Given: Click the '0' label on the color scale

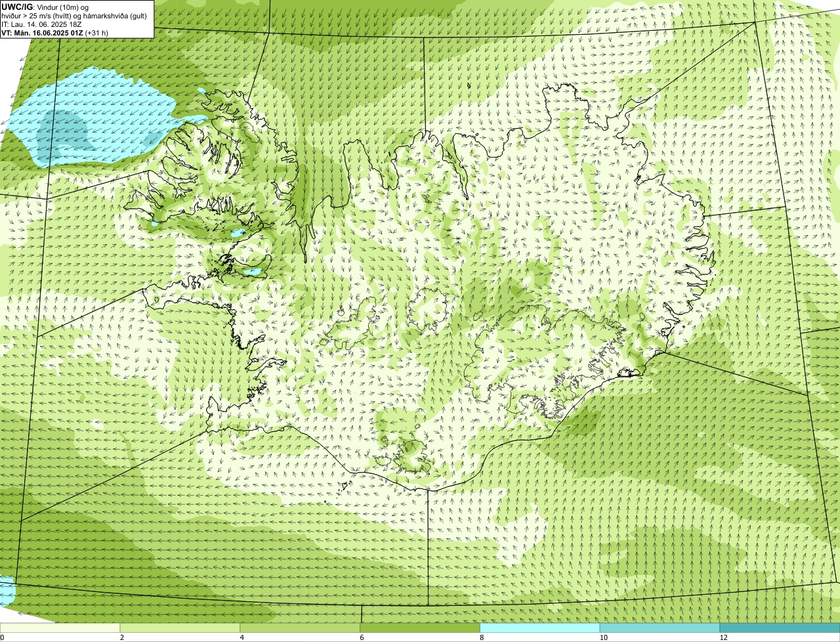Looking at the screenshot, I should click(x=2, y=637).
